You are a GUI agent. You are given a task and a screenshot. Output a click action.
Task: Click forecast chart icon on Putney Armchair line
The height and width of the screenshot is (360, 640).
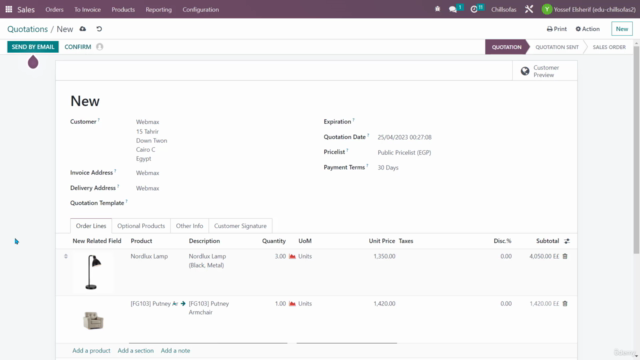292,304
